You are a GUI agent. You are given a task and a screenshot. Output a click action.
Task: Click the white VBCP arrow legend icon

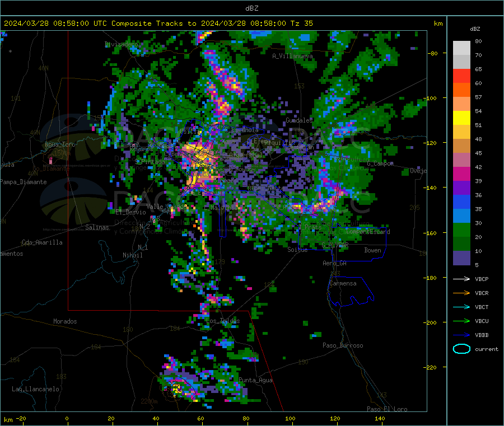tap(461, 279)
